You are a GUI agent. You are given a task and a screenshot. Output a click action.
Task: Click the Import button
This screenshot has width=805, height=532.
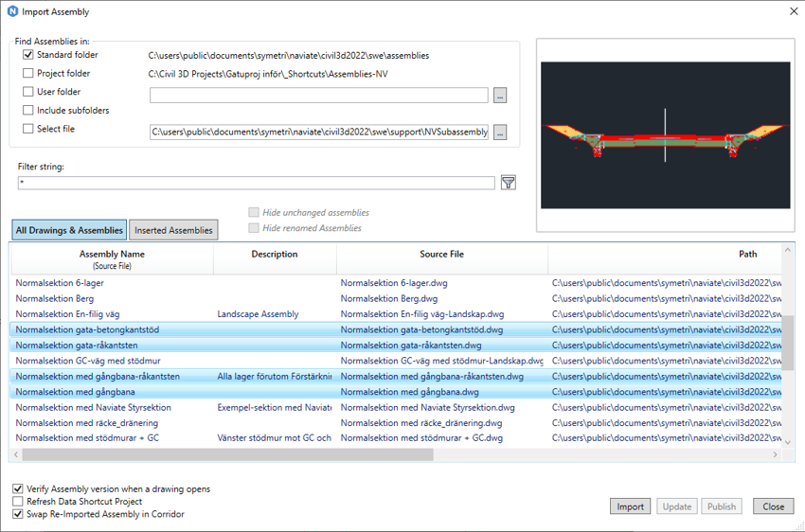pyautogui.click(x=630, y=506)
